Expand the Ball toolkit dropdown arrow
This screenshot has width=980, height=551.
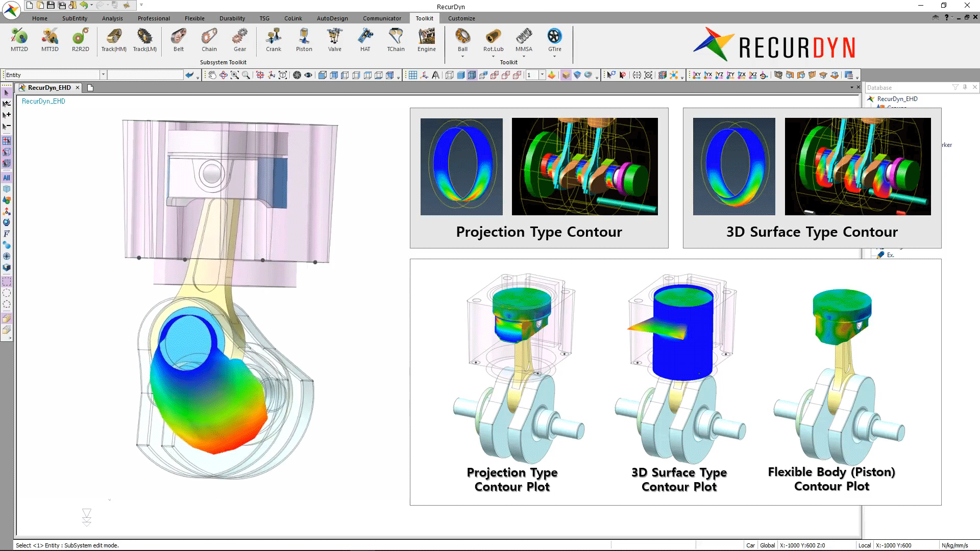463,56
